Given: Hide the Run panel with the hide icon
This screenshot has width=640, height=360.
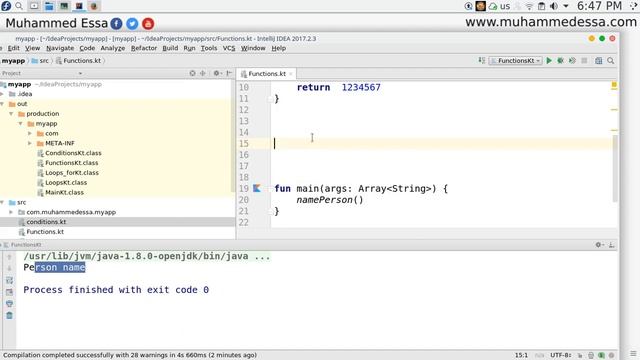Looking at the screenshot, I should coord(611,244).
